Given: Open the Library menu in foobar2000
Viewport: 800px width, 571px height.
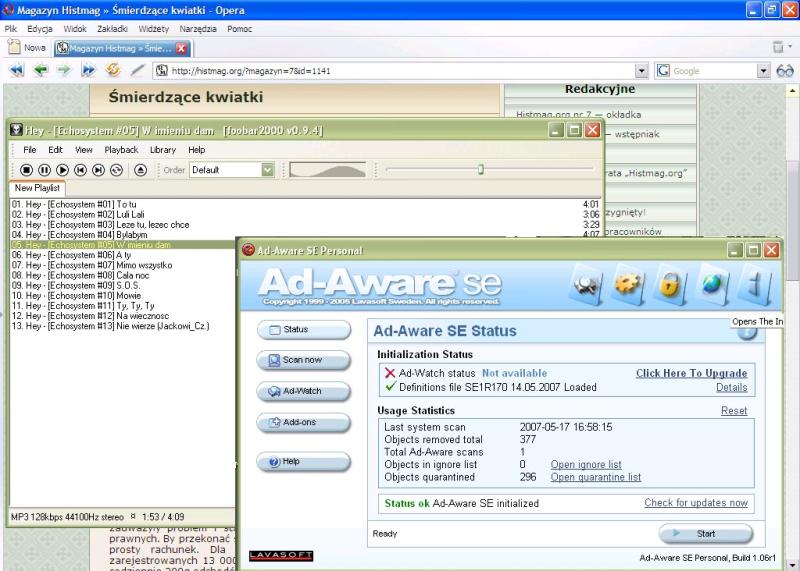Looking at the screenshot, I should [163, 150].
